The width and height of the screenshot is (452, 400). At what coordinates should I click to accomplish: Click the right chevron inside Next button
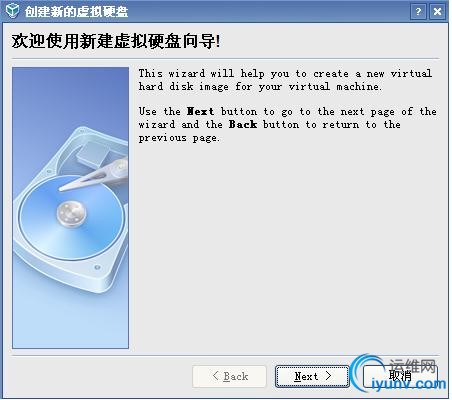coord(328,376)
